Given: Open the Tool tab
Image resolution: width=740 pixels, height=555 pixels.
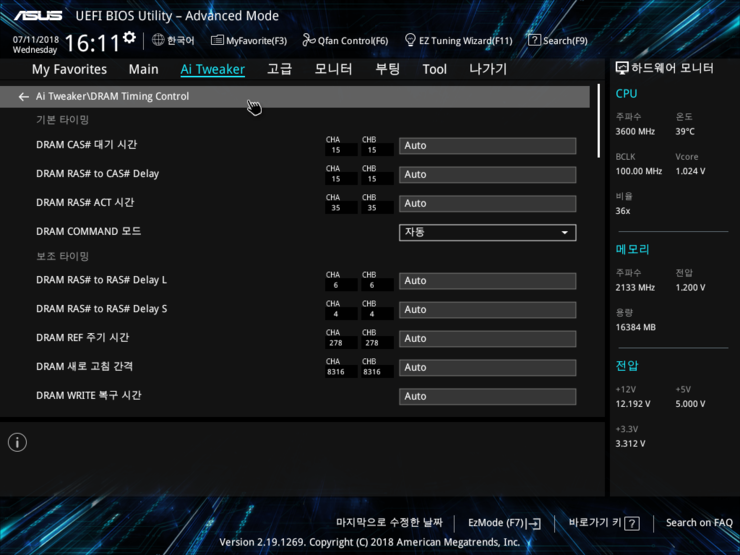Looking at the screenshot, I should [434, 69].
